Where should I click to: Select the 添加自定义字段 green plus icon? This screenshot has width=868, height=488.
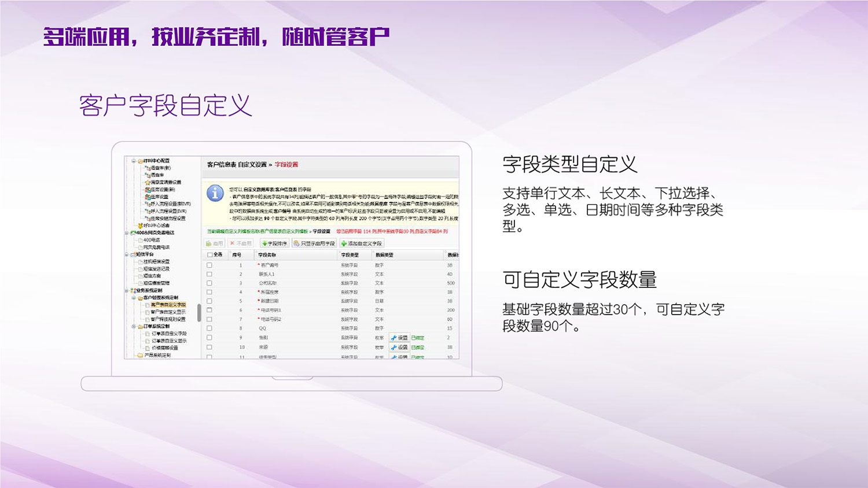(344, 243)
